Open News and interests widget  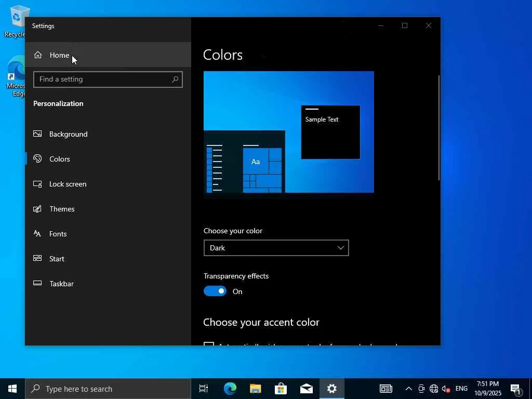[x=386, y=389]
